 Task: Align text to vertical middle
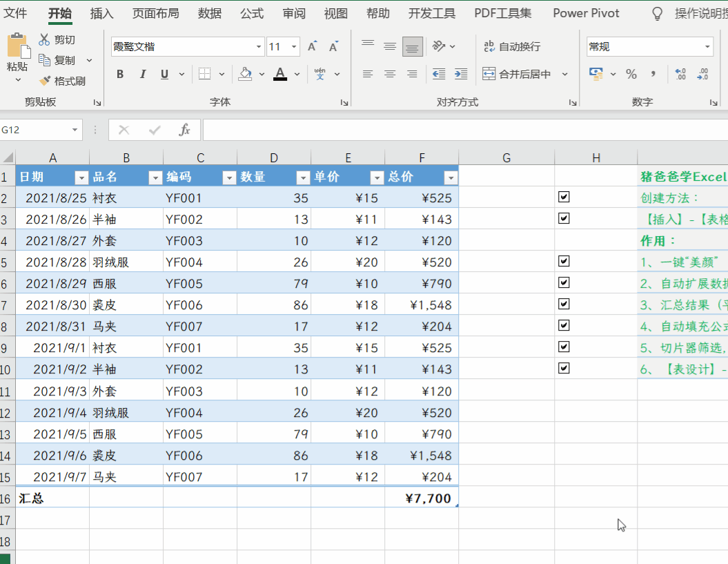tap(390, 46)
